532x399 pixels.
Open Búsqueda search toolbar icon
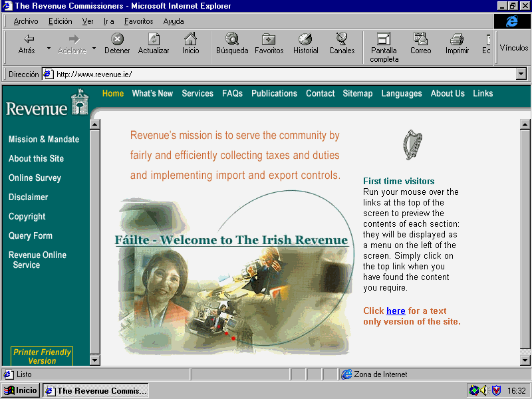232,39
